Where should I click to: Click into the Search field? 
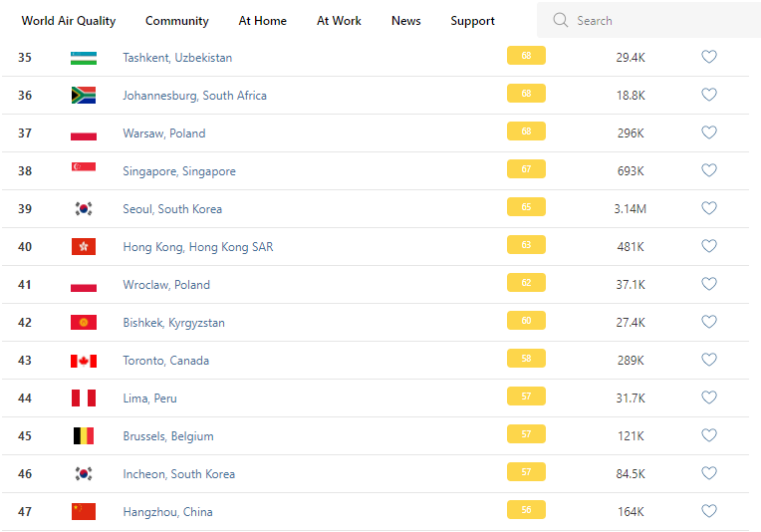657,21
